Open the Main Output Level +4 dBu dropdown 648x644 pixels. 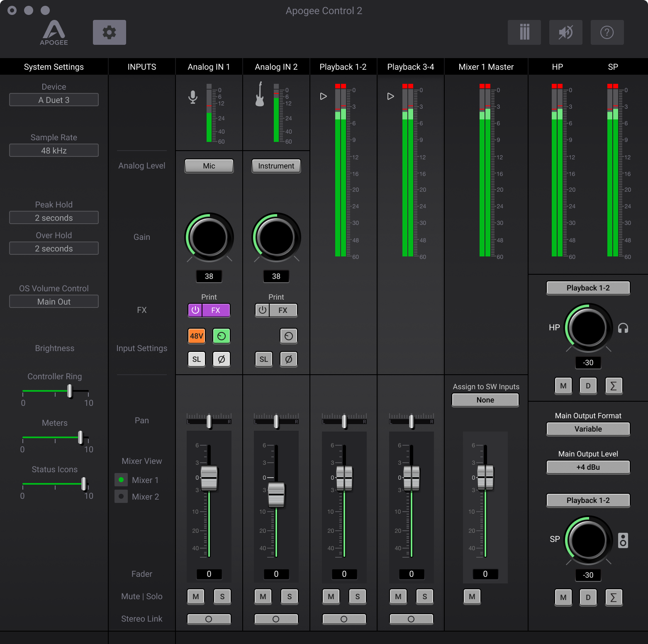pyautogui.click(x=588, y=467)
